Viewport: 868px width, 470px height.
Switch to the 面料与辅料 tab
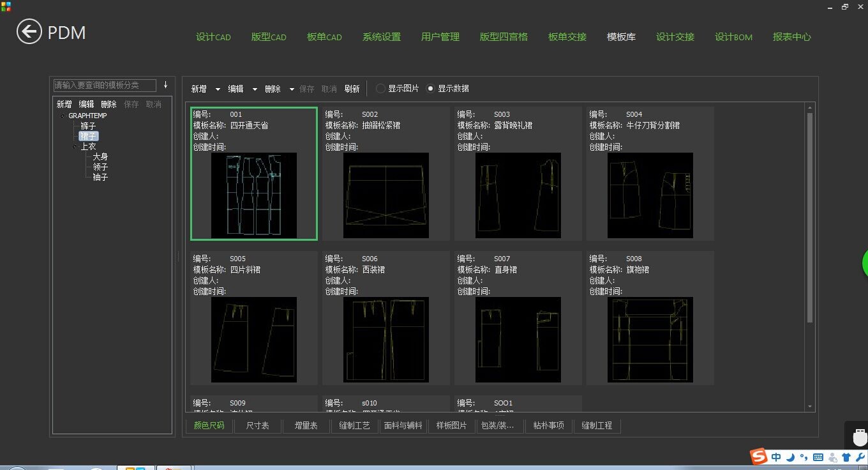tap(403, 425)
